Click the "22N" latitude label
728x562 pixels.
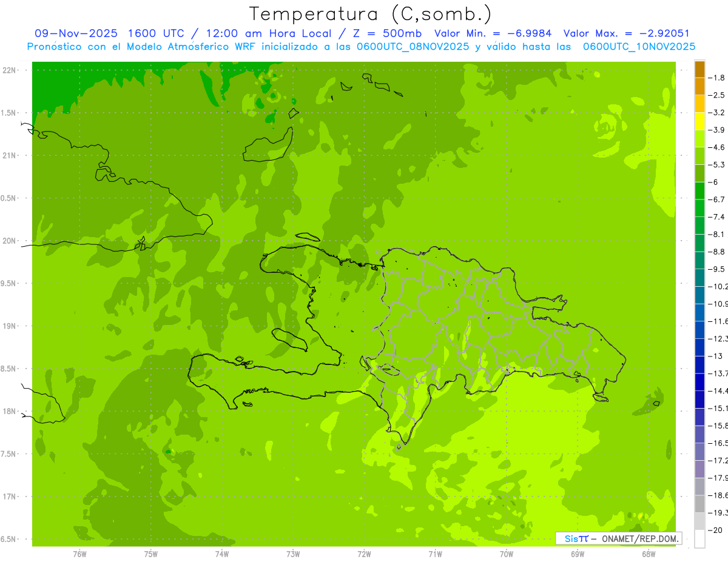click(x=8, y=70)
